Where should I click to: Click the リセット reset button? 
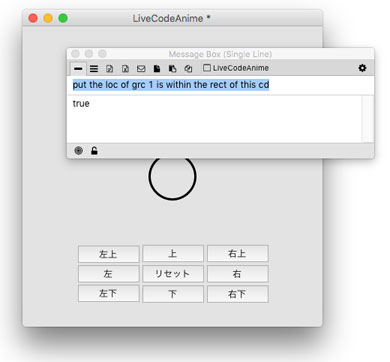pos(173,274)
